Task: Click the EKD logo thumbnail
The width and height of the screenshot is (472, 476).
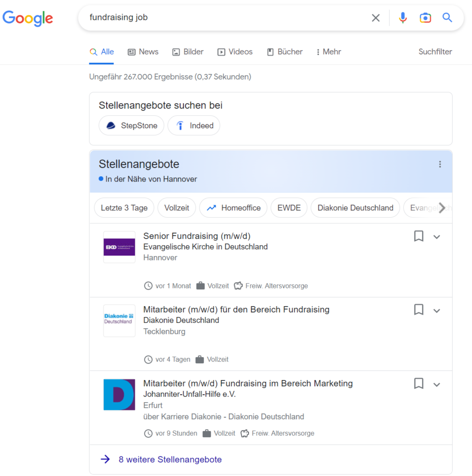Action: pos(119,247)
